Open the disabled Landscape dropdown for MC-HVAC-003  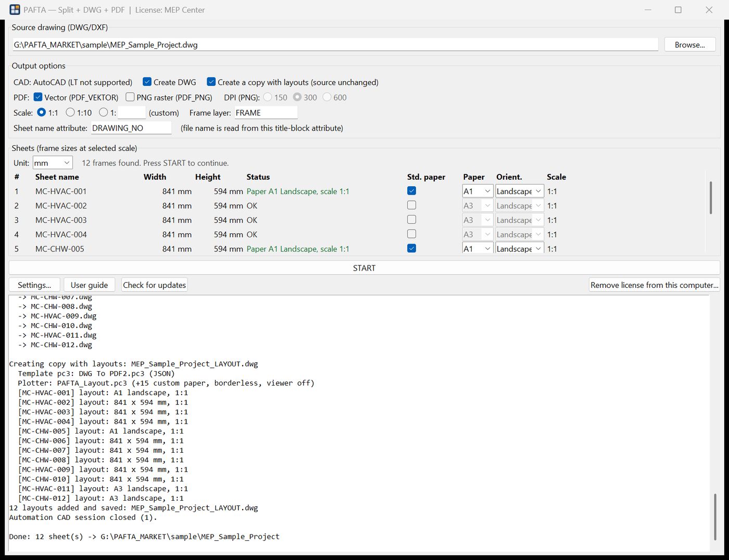(520, 220)
